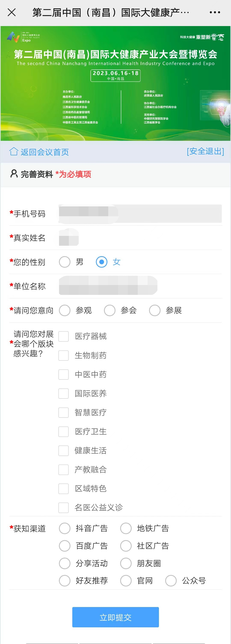This screenshot has width=231, height=644.
Task: Submit the form with 立即提交
Action: tap(115, 617)
